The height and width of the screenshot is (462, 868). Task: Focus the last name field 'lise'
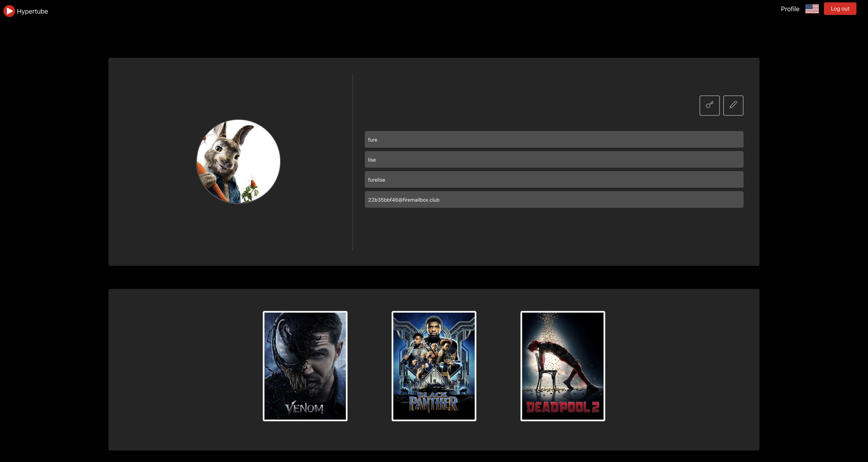pos(554,160)
